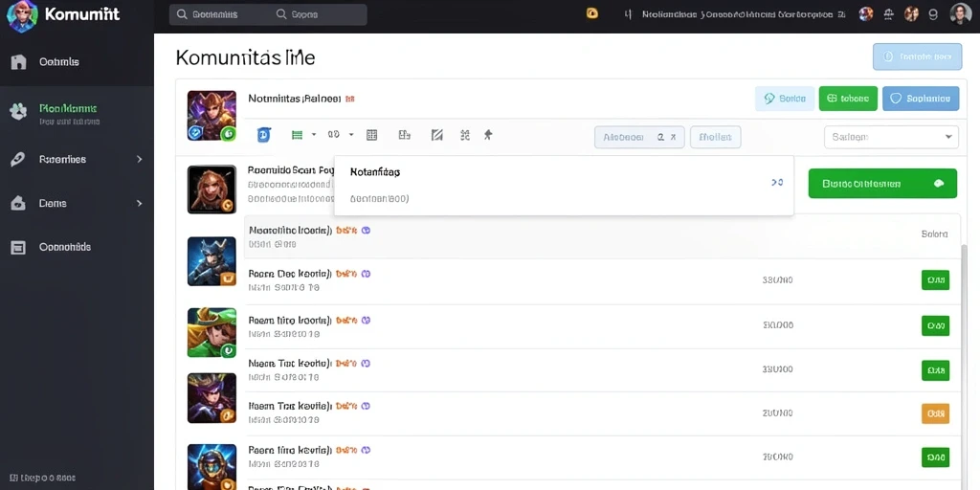
Task: Click the Solana column label
Action: pos(934,234)
